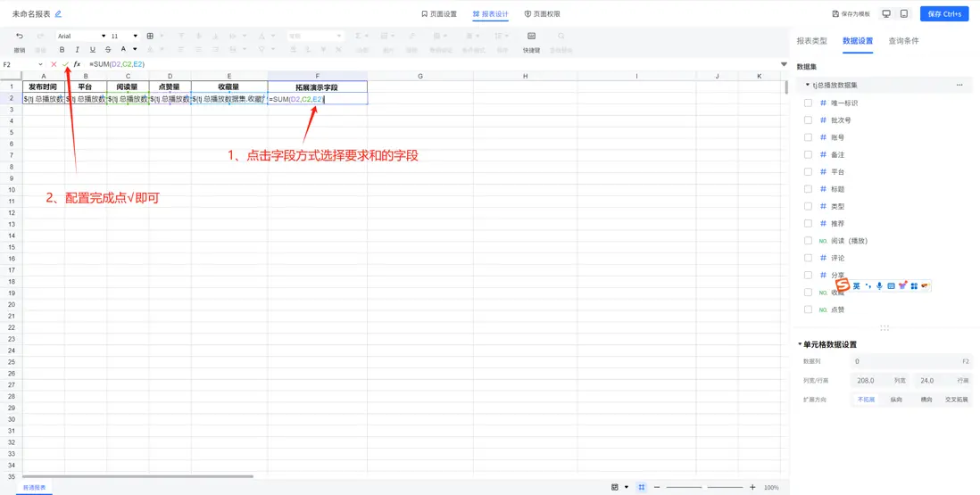The width and height of the screenshot is (980, 495).
Task: Open the 页面设置 tab
Action: 439,13
